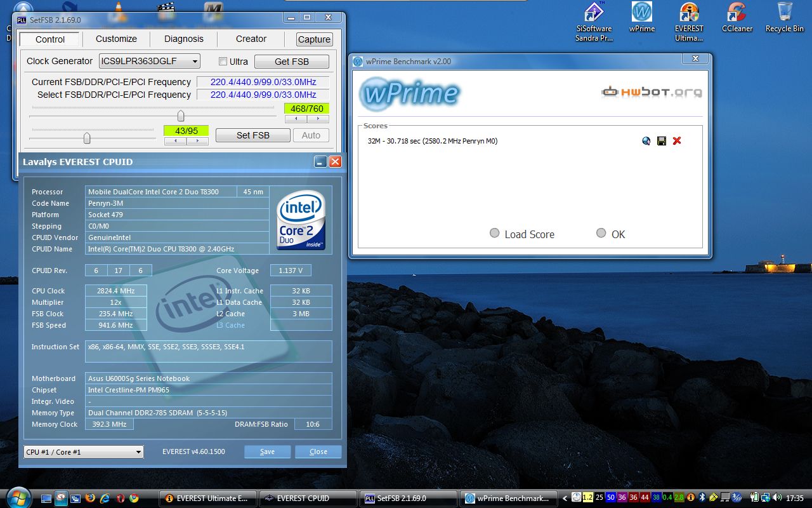Viewport: 812px width, 508px height.
Task: Open the Recycle Bin
Action: click(x=785, y=18)
